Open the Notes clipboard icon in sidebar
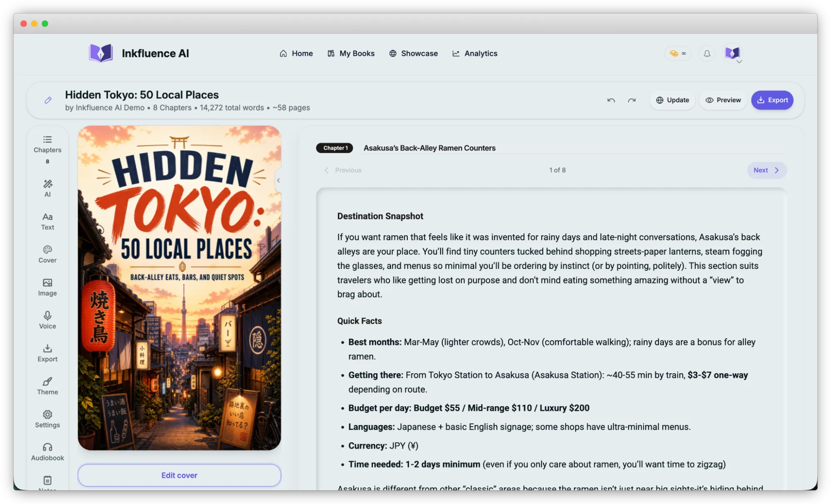The height and width of the screenshot is (504, 831). (47, 481)
